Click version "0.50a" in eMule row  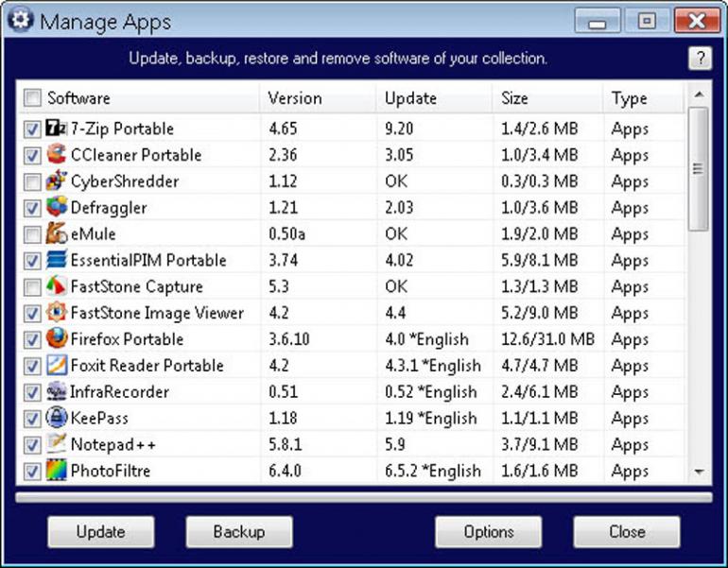[x=286, y=233]
